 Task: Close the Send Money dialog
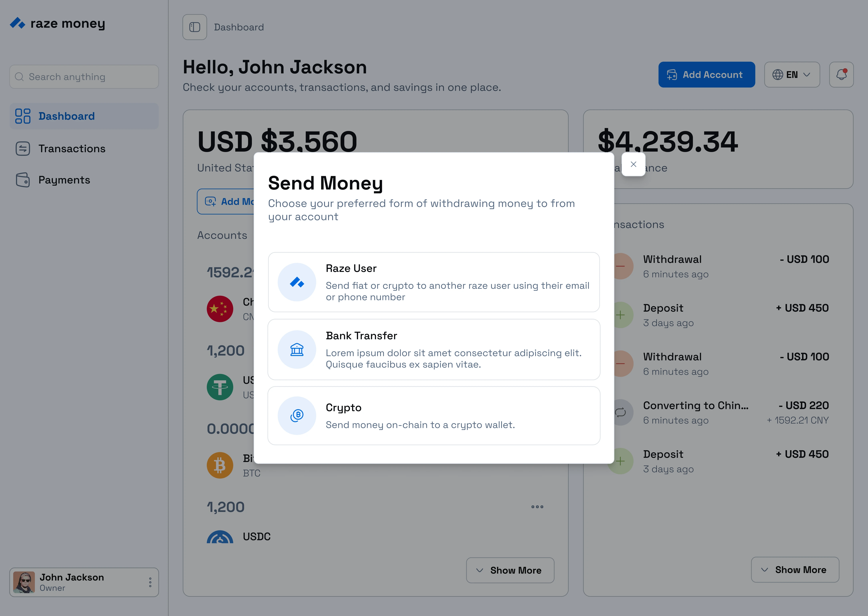(633, 164)
